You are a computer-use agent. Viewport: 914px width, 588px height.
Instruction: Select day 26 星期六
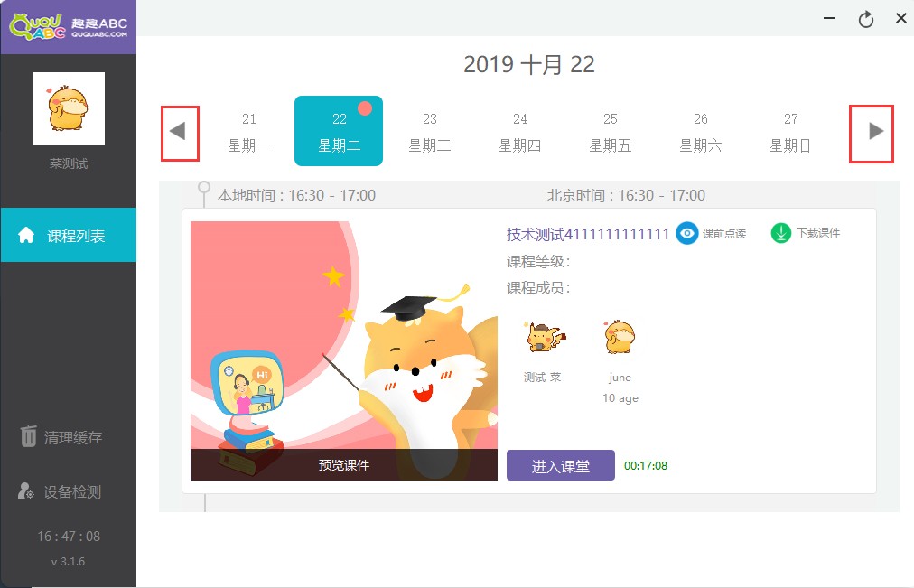point(701,132)
